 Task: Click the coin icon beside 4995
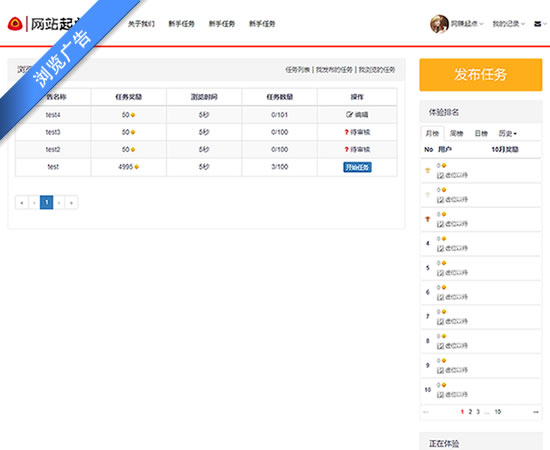coord(136,167)
